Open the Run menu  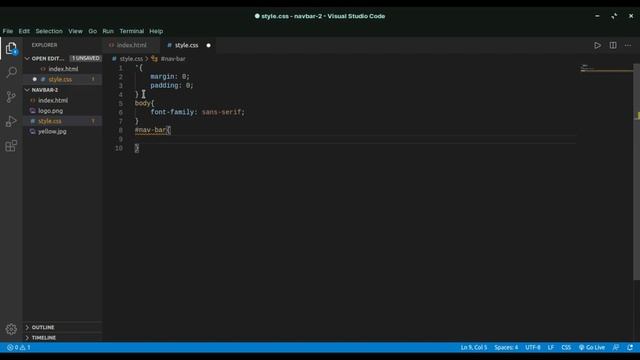click(108, 31)
